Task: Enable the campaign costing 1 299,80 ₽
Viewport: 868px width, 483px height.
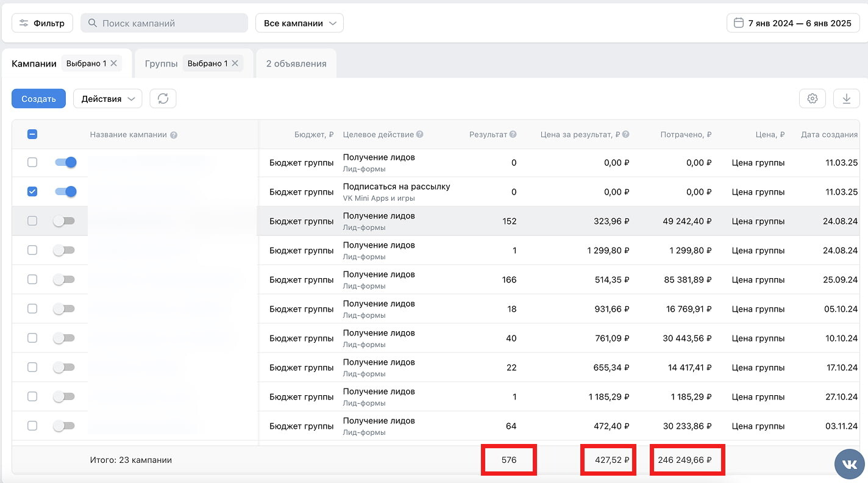Action: coord(64,250)
